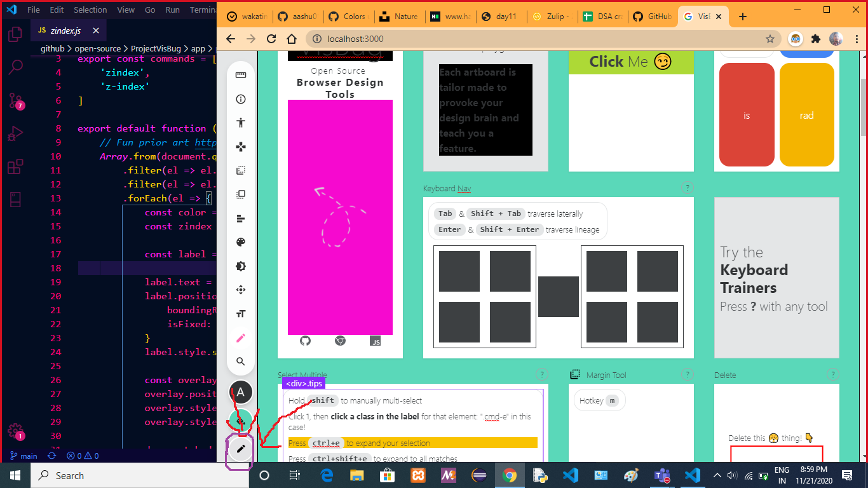
Task: Expand hidden system tray icons
Action: [717, 475]
